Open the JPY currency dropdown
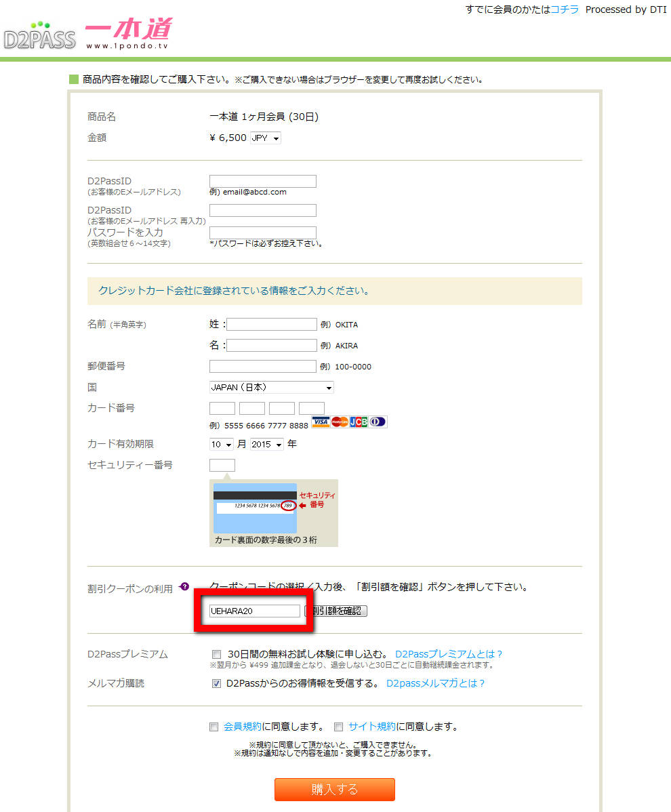671x812 pixels. tap(266, 138)
